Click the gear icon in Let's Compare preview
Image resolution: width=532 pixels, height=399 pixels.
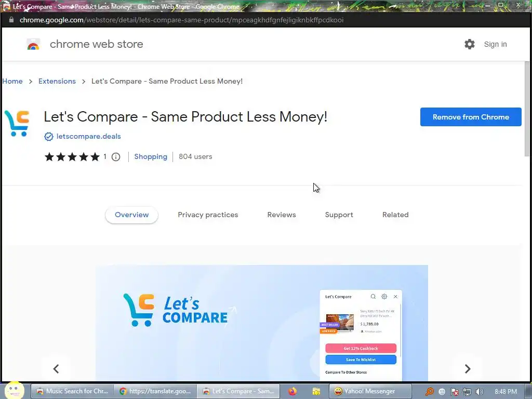[384, 297]
